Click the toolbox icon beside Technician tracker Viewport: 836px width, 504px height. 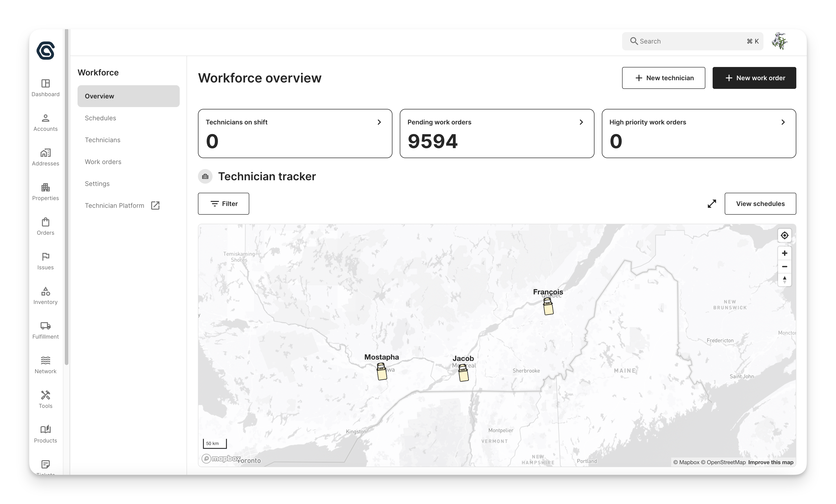click(x=205, y=176)
